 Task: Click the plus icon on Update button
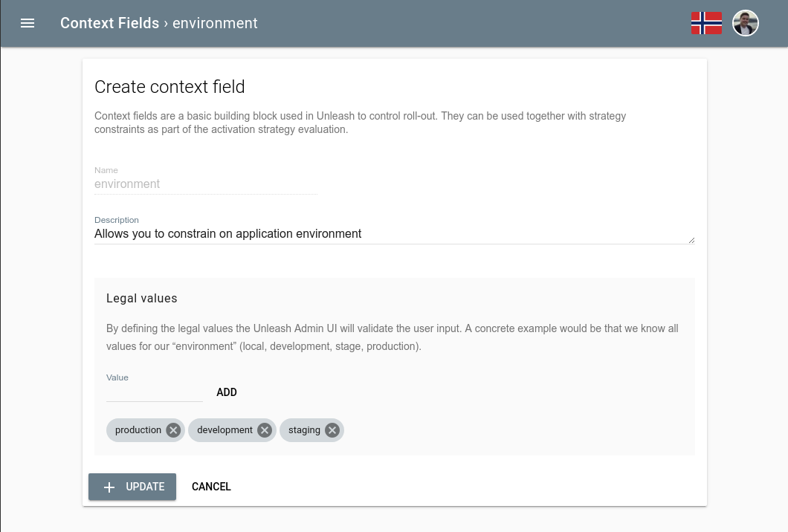coord(109,487)
